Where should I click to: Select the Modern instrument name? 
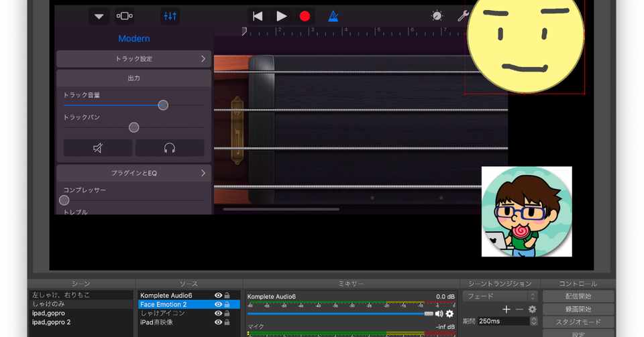click(134, 39)
